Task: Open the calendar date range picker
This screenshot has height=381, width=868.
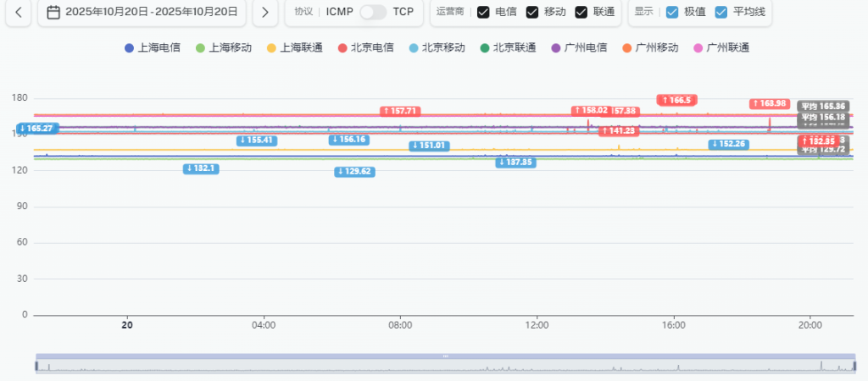Action: click(142, 12)
